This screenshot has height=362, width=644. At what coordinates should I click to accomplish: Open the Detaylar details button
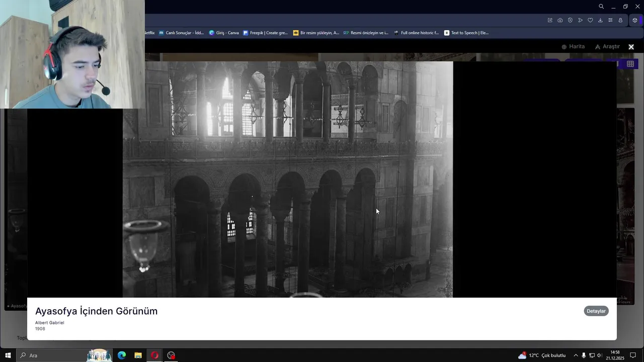pos(596,311)
